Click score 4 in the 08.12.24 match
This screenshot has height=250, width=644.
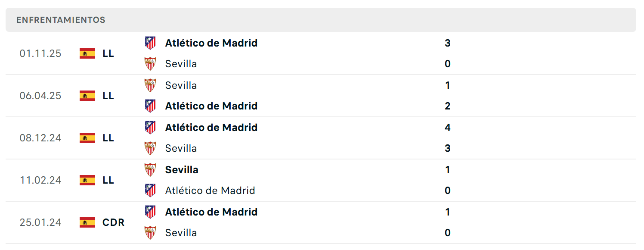(448, 128)
